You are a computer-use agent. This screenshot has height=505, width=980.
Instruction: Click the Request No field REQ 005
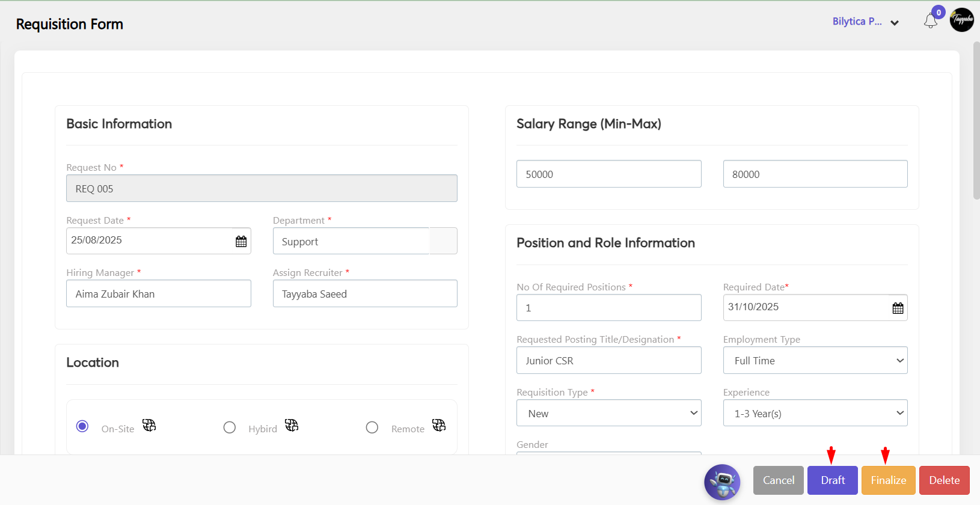(x=262, y=188)
